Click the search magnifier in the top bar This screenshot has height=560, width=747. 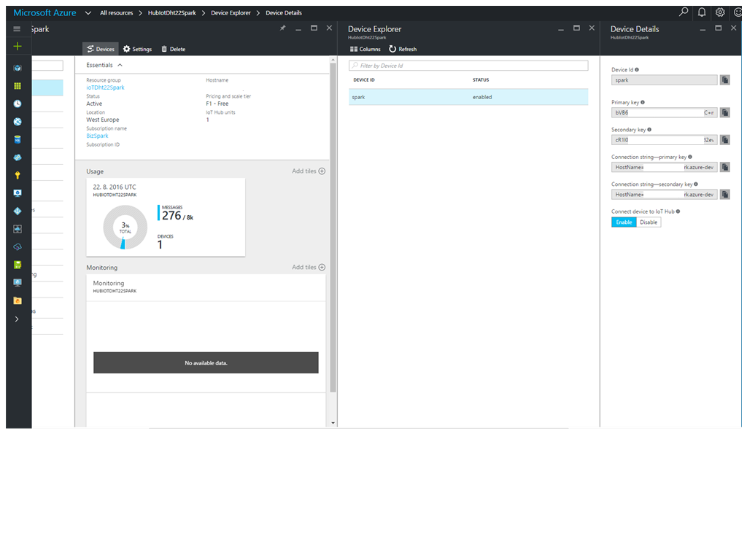coord(683,12)
